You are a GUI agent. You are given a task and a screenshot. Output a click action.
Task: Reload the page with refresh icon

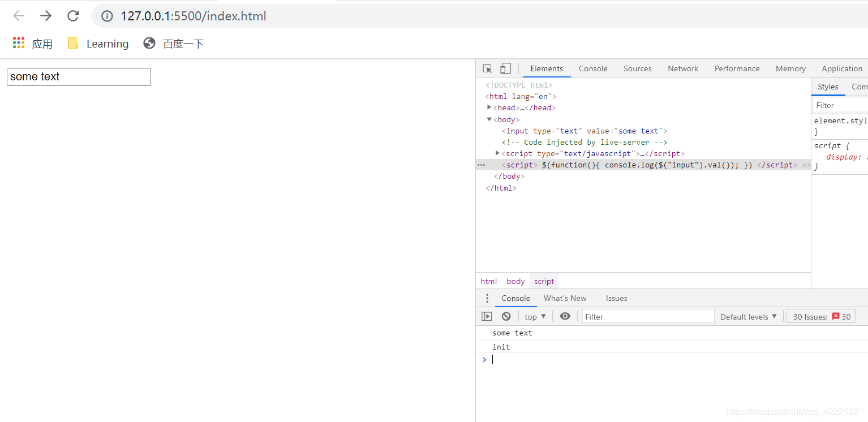click(x=73, y=16)
